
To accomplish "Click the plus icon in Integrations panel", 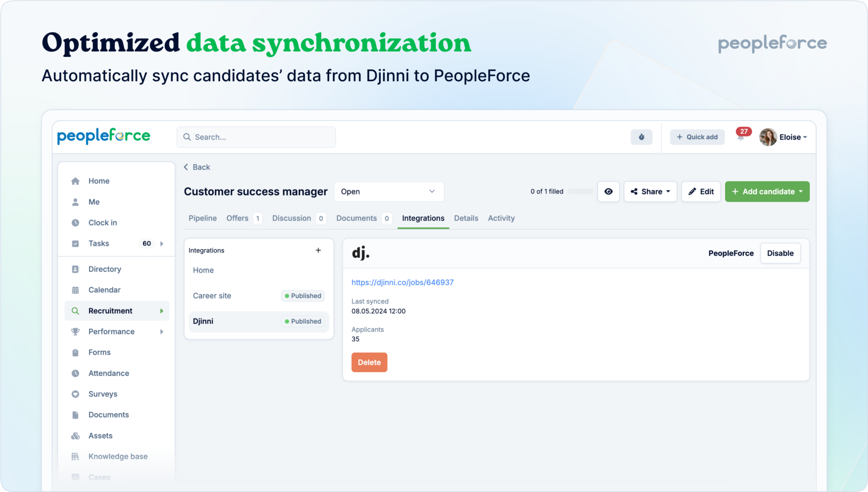I will tap(318, 250).
